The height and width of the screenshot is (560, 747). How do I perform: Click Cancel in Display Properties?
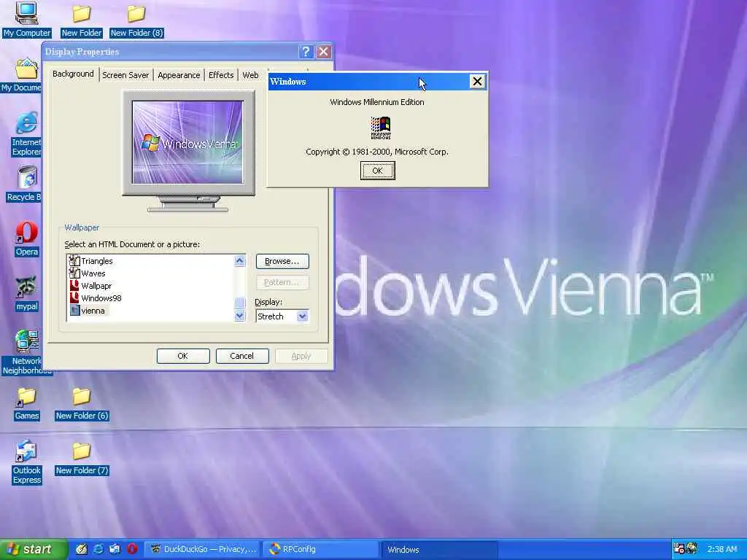pyautogui.click(x=242, y=356)
